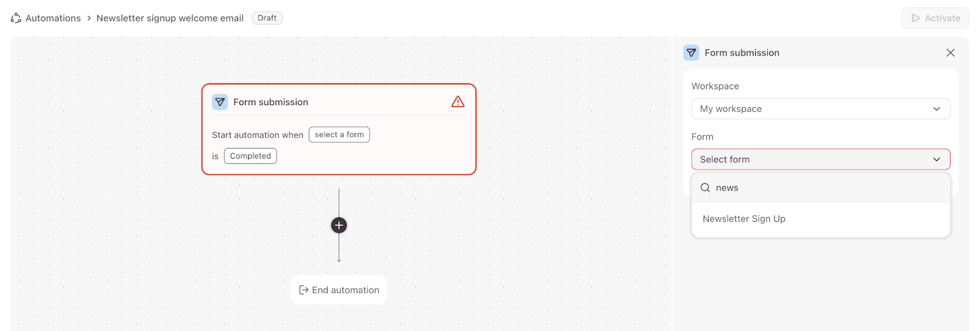Close the Form submission side panel
980x331 pixels.
click(950, 53)
